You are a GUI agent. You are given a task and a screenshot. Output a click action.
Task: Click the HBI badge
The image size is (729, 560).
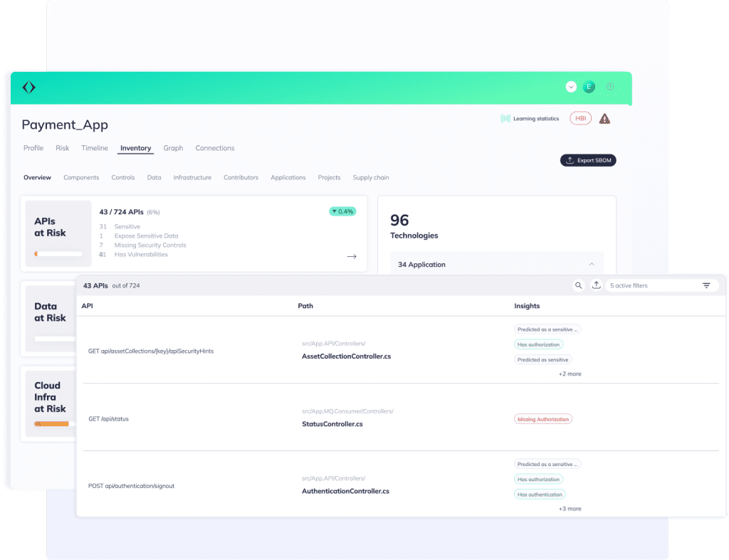(x=580, y=119)
